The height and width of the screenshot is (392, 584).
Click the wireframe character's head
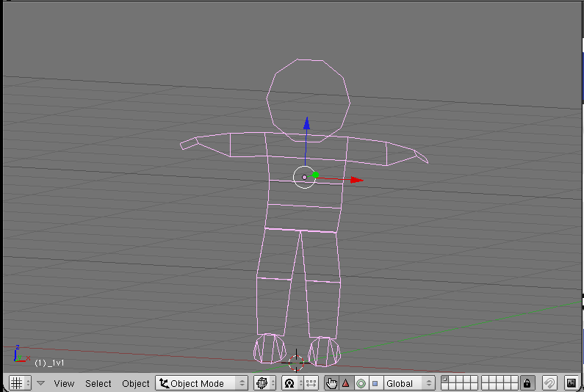click(x=309, y=101)
